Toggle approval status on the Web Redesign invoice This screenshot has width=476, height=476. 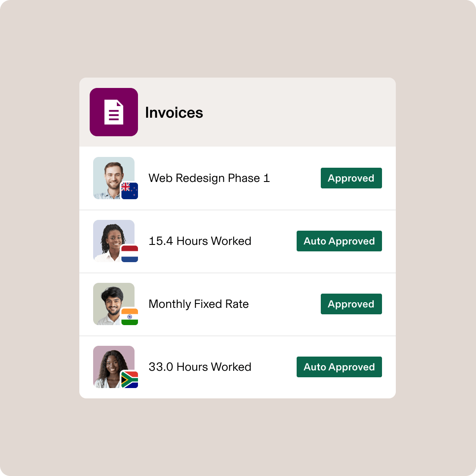[351, 178]
